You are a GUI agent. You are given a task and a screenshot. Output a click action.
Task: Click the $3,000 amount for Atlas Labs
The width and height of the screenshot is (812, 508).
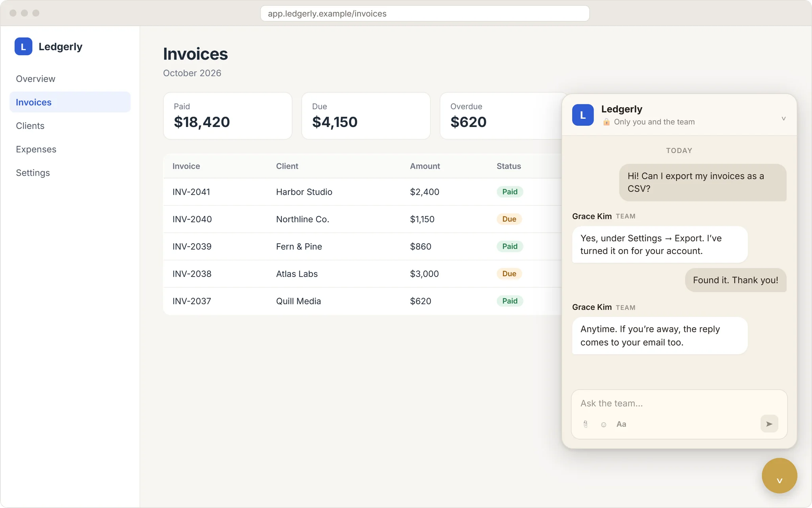pos(424,274)
